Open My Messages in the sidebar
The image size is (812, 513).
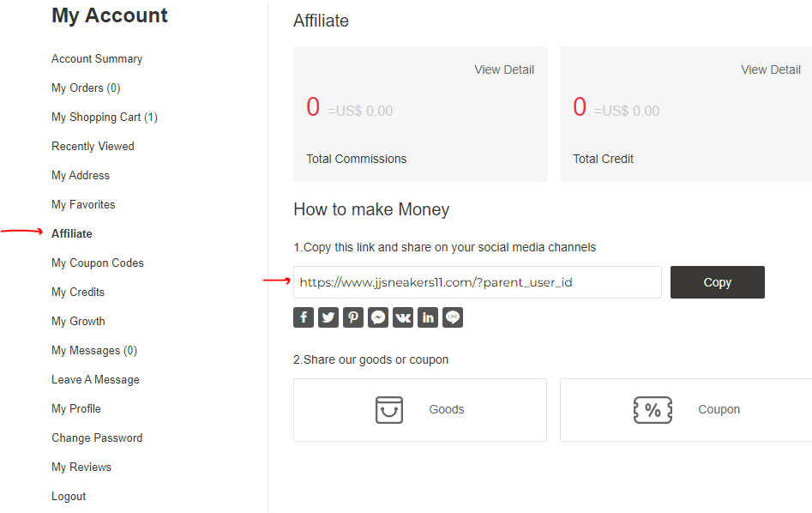pyautogui.click(x=94, y=351)
